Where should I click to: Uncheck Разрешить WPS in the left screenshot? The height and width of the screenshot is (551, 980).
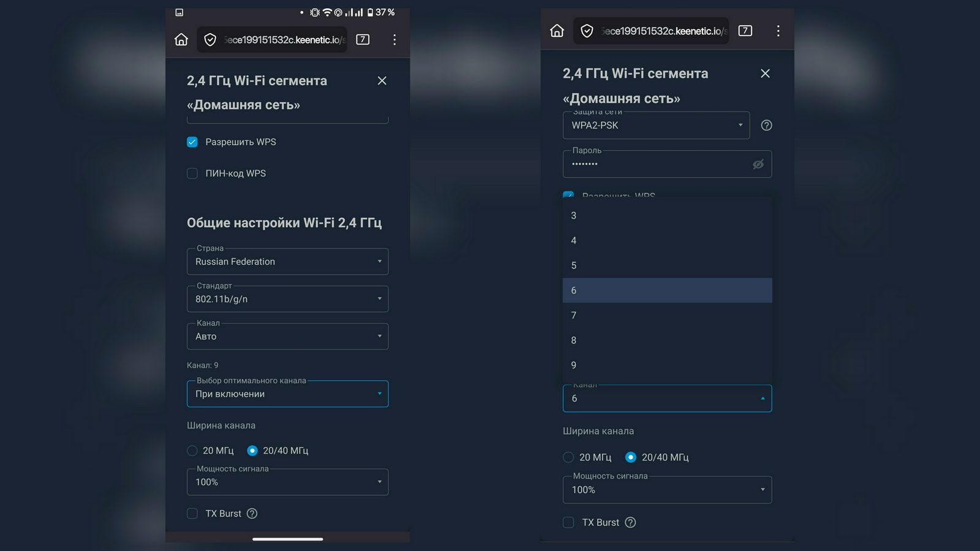(x=192, y=142)
